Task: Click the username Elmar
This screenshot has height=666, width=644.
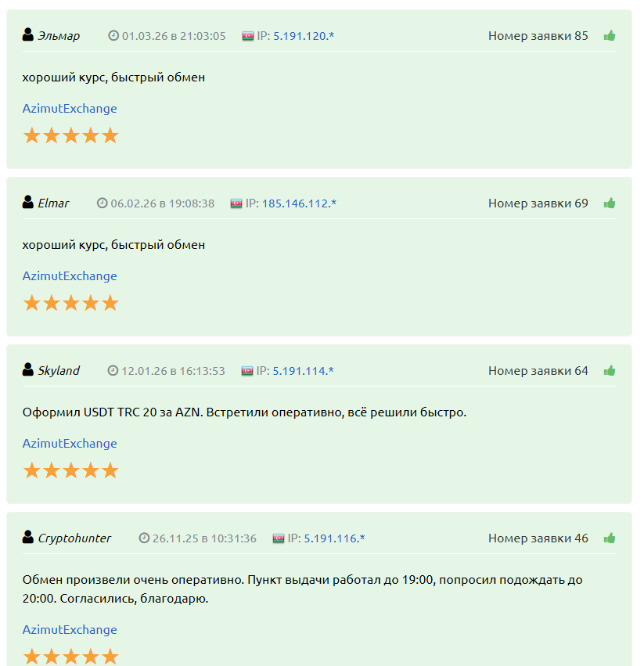Action: coord(53,203)
